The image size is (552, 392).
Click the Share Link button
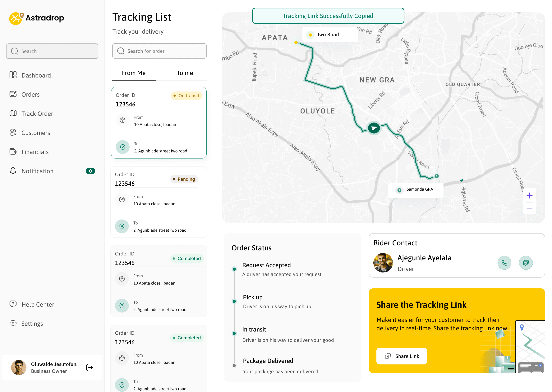point(401,356)
